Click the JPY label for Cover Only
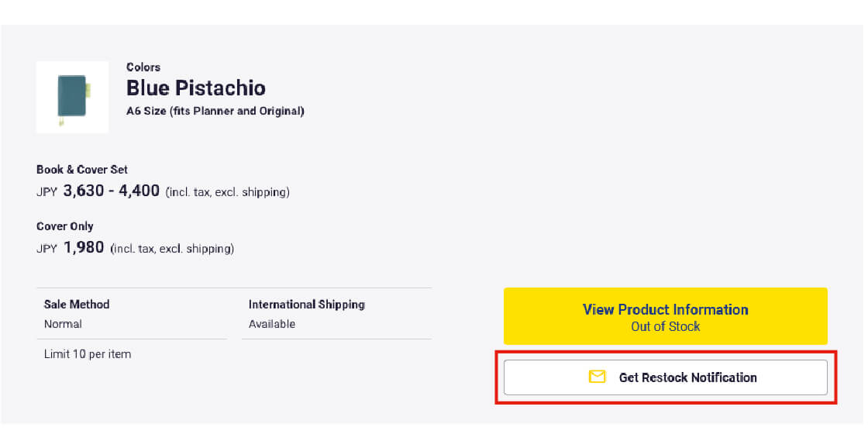The image size is (868, 434). 46,249
